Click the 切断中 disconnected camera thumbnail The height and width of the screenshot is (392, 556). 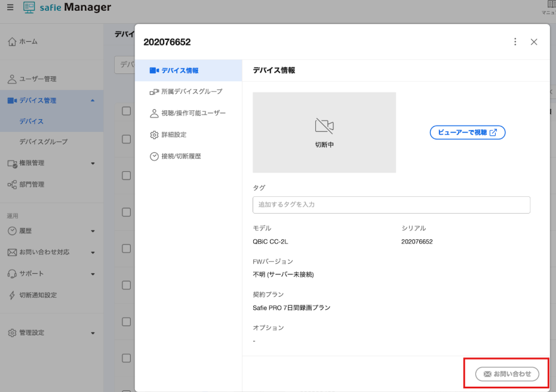324,132
